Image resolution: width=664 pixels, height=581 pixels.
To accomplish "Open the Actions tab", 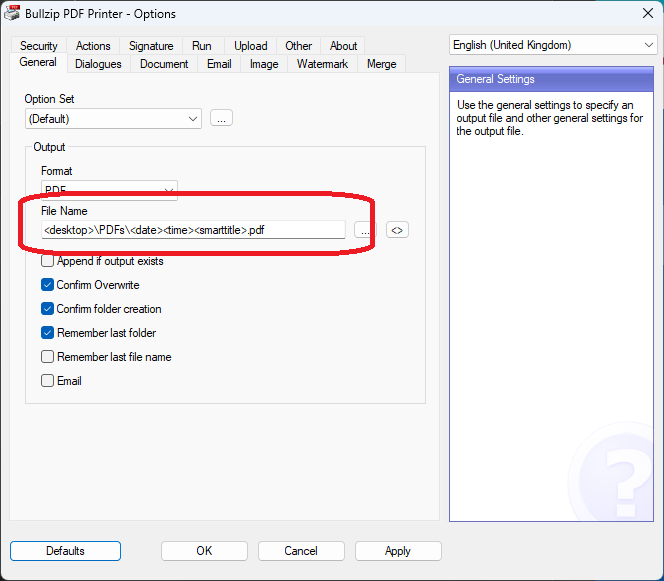I will tap(93, 46).
